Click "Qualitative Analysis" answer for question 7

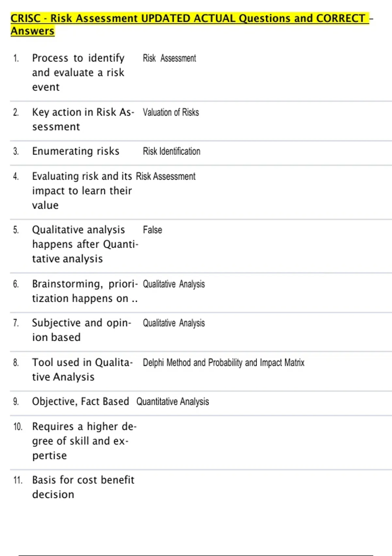tap(174, 323)
